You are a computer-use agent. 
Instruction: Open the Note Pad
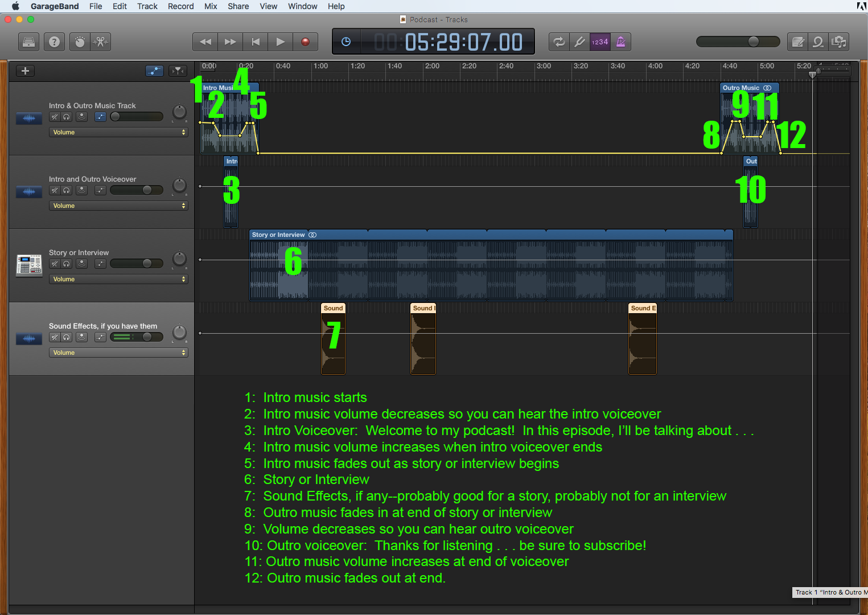(x=798, y=42)
